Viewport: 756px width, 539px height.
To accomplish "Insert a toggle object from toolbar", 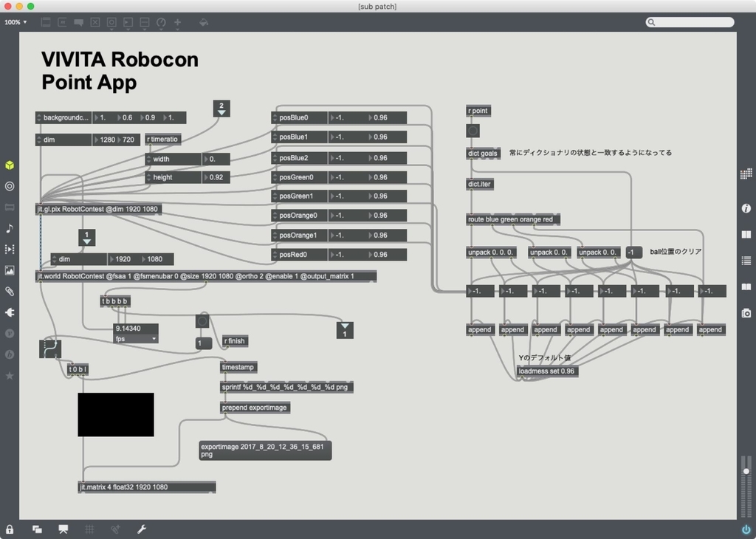I will [x=95, y=22].
